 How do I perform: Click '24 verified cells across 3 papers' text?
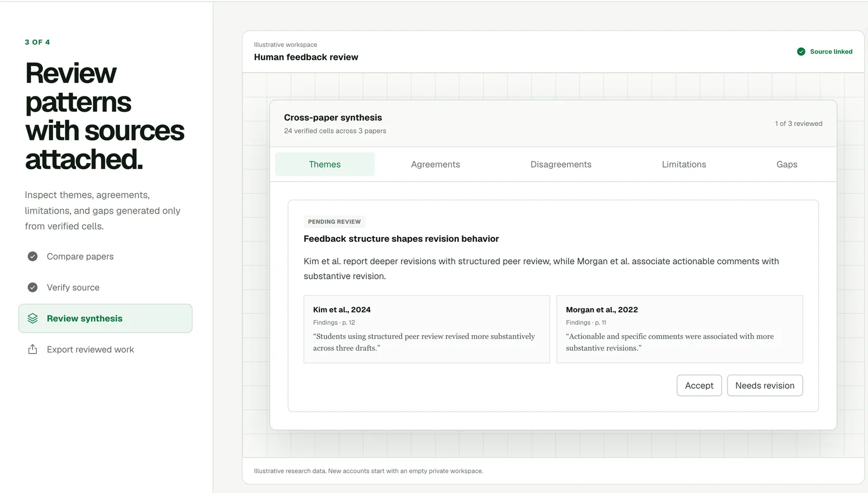[335, 131]
